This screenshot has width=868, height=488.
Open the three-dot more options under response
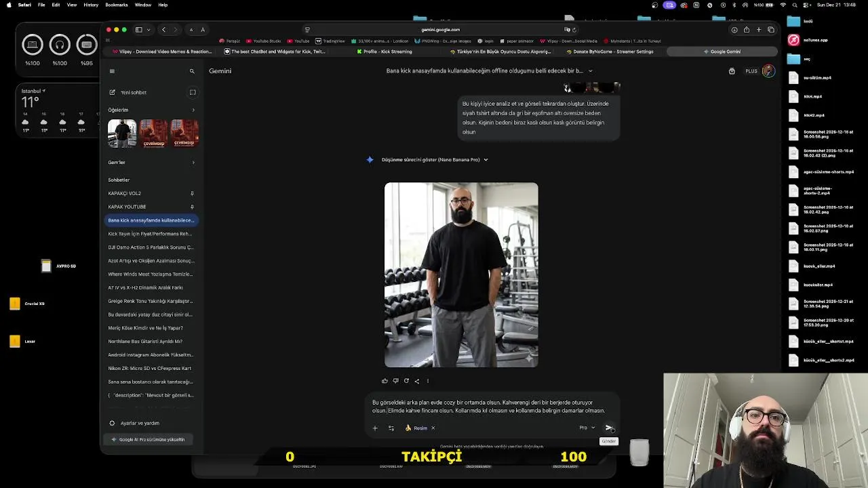(x=427, y=381)
